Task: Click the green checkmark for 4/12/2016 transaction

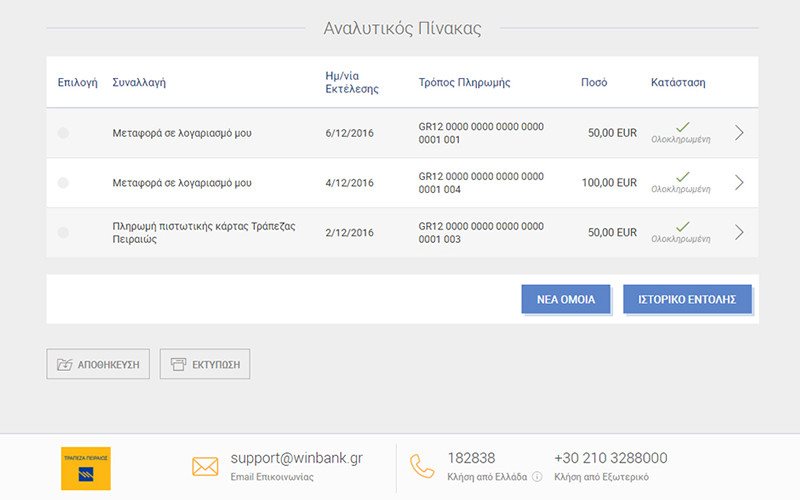Action: (x=682, y=177)
